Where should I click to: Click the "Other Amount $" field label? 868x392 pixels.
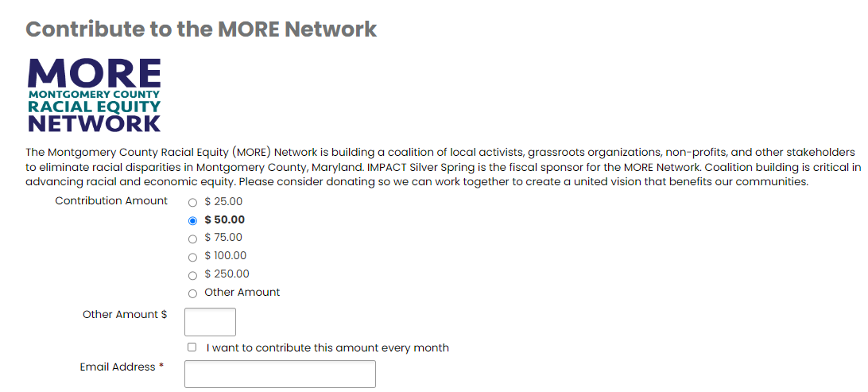click(125, 315)
